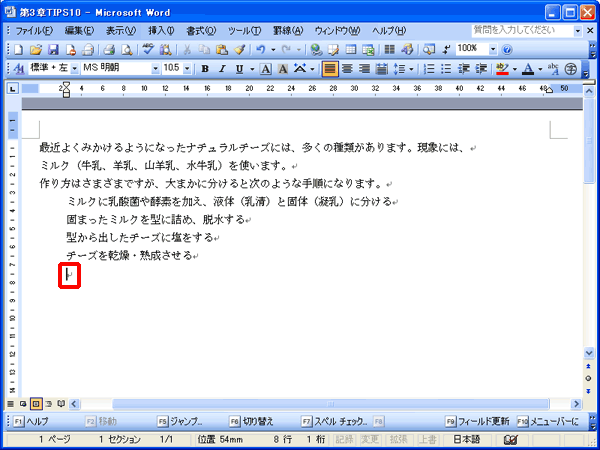Toggle italic formatting

click(222, 69)
